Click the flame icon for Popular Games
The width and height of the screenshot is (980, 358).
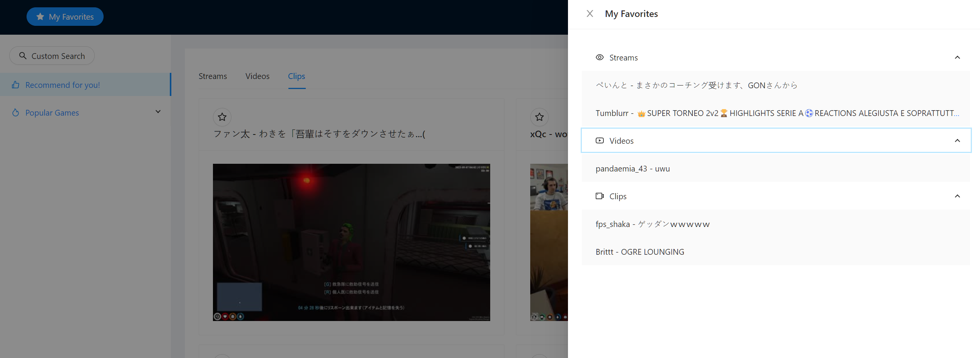tap(15, 113)
